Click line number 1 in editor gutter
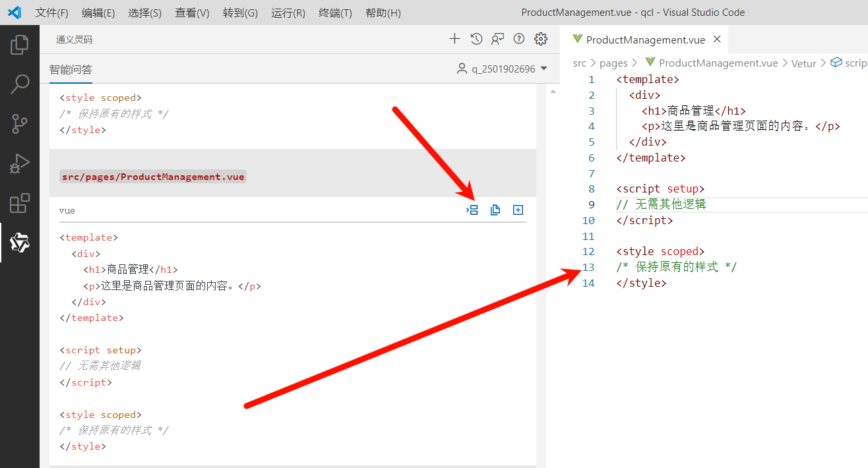This screenshot has width=868, height=468. pos(592,79)
